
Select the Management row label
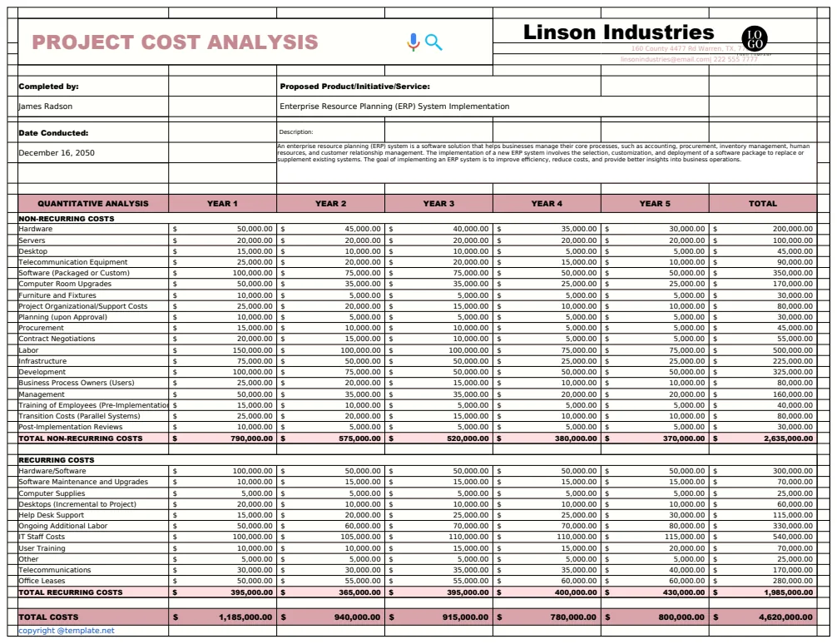[42, 394]
